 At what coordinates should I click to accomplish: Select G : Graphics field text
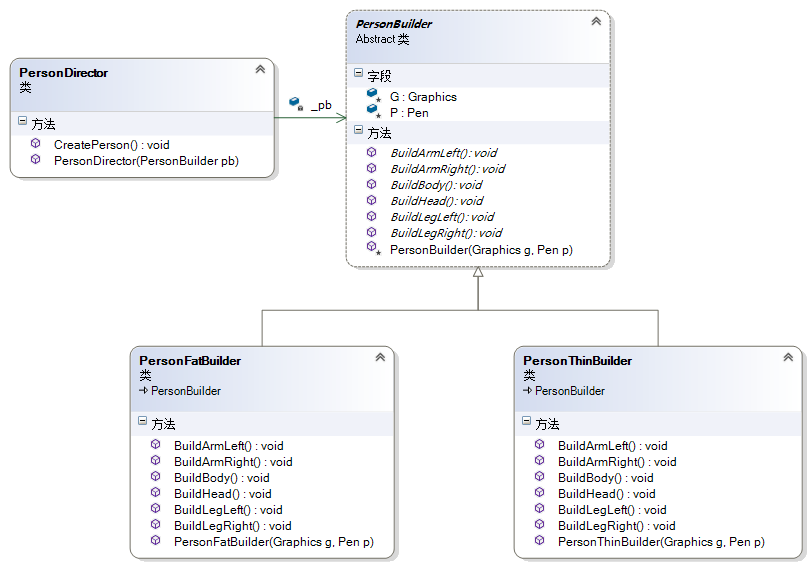coord(424,97)
